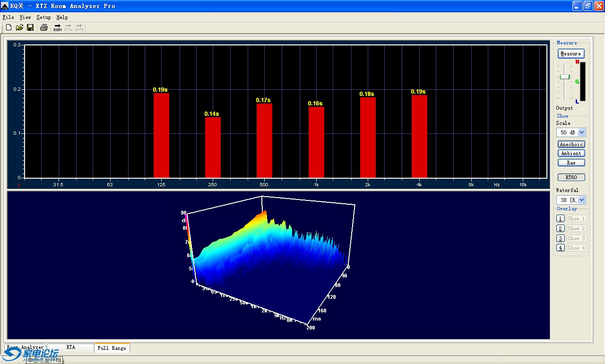This screenshot has width=605, height=364.
Task: Open the File menu
Action: pyautogui.click(x=8, y=17)
